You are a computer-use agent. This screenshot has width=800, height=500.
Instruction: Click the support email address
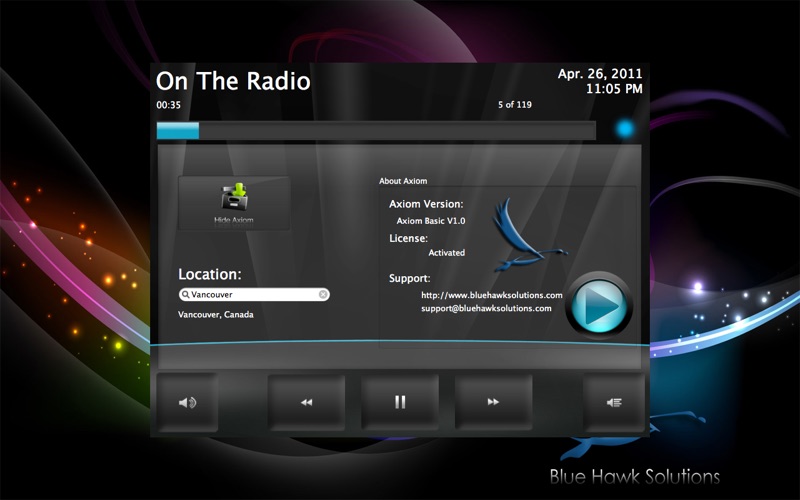[x=486, y=308]
